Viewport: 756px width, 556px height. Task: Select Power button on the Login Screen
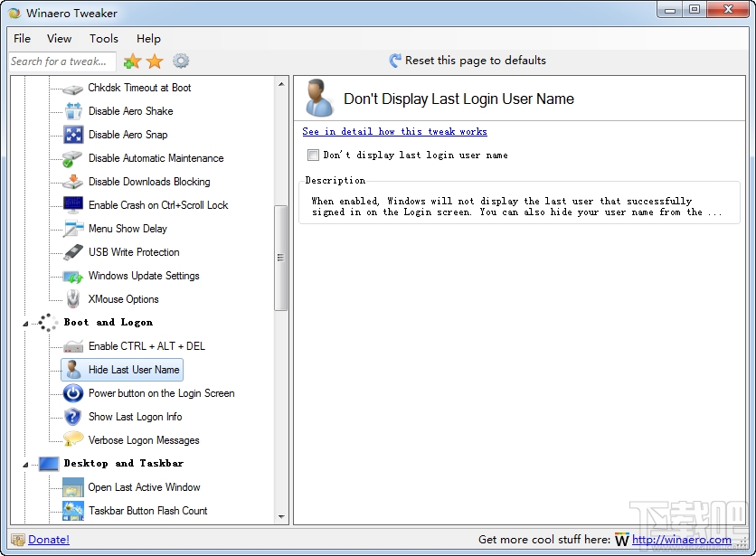(162, 393)
